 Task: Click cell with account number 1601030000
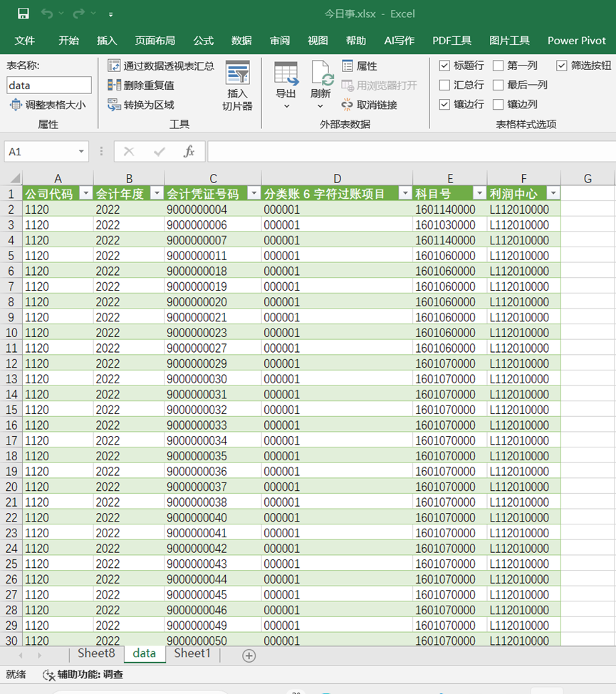[x=450, y=225]
